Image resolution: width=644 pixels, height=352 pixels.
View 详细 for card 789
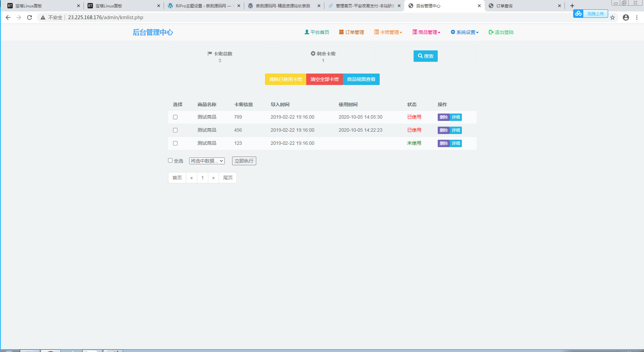[456, 117]
